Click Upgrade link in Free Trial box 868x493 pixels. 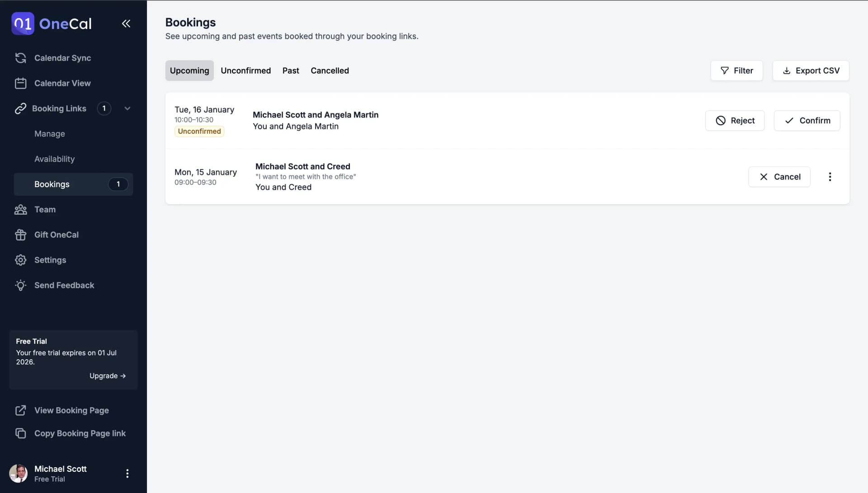pyautogui.click(x=108, y=376)
